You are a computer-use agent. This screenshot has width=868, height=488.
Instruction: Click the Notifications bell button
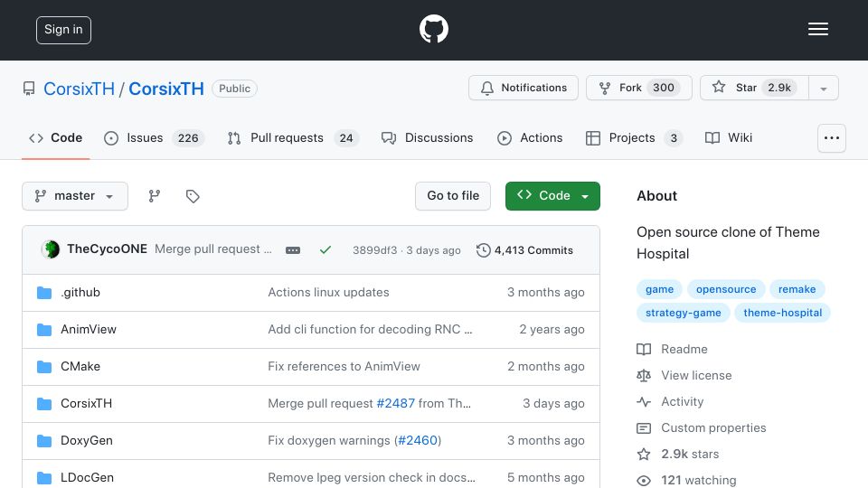click(524, 88)
